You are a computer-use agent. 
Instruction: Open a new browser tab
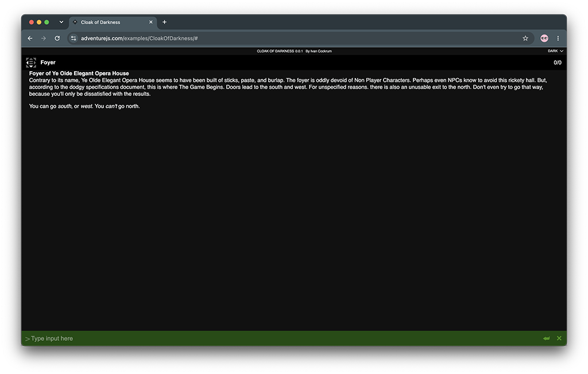click(164, 22)
